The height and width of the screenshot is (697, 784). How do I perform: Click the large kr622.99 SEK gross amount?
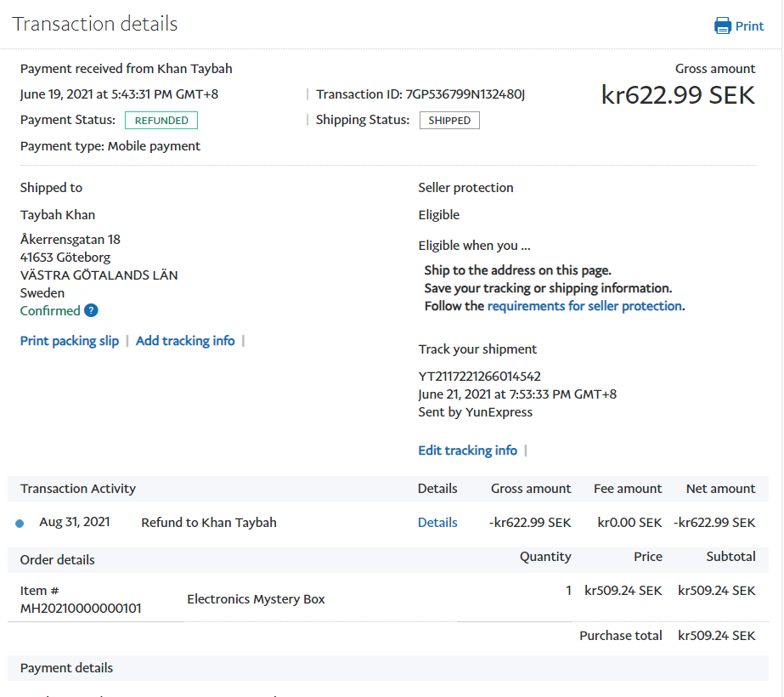pos(678,95)
